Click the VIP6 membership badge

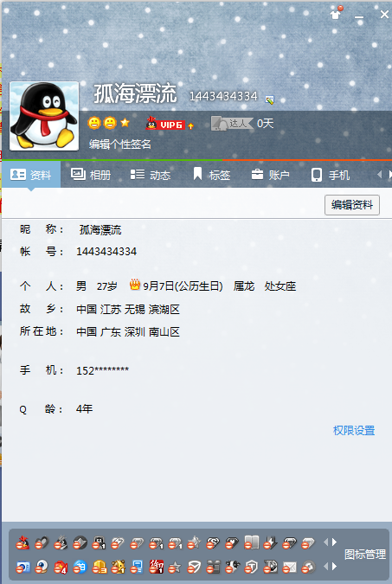(170, 124)
